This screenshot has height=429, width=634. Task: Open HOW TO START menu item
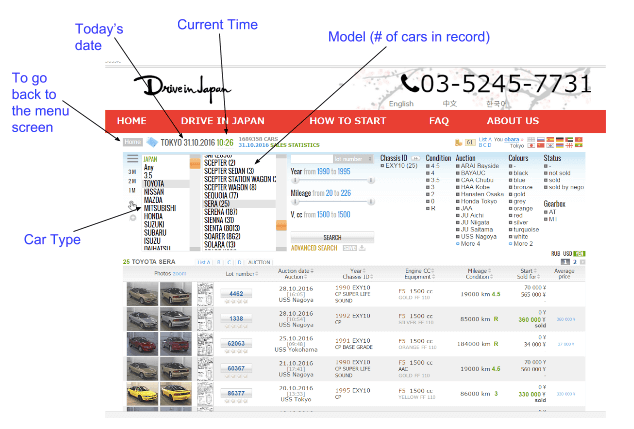(348, 120)
